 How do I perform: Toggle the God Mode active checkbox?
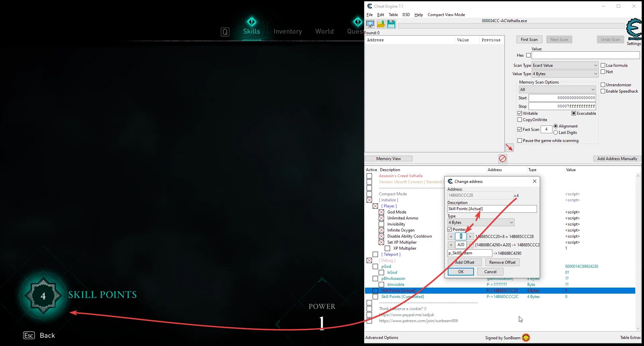tap(381, 212)
